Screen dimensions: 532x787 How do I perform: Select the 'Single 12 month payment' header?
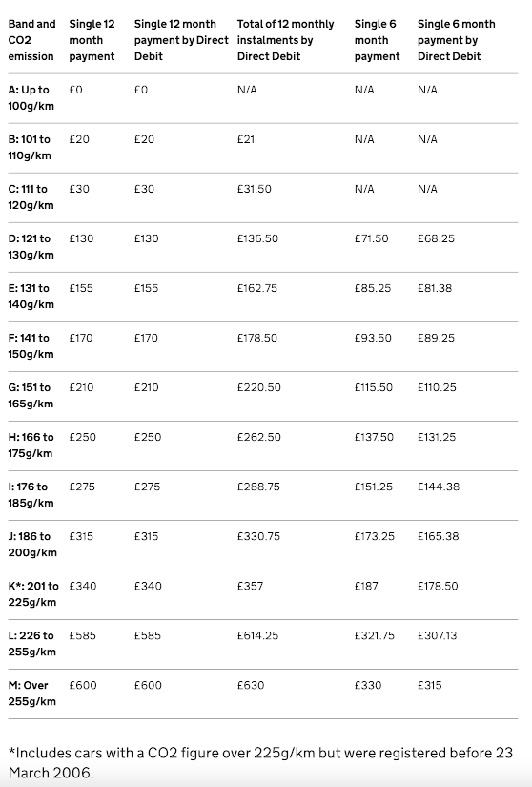coord(92,40)
